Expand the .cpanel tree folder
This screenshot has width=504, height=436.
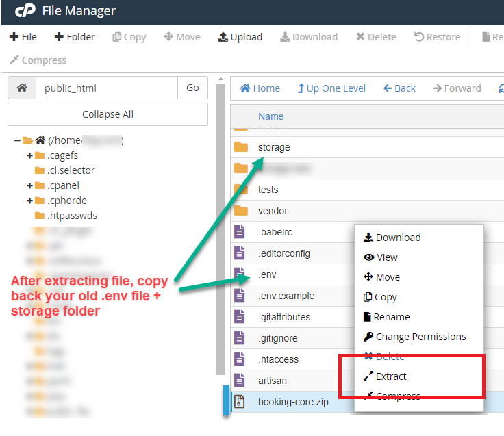click(29, 185)
